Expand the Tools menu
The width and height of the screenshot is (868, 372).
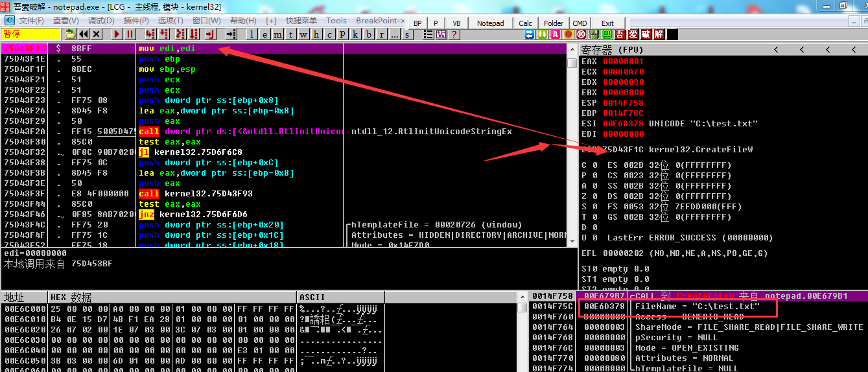[336, 21]
